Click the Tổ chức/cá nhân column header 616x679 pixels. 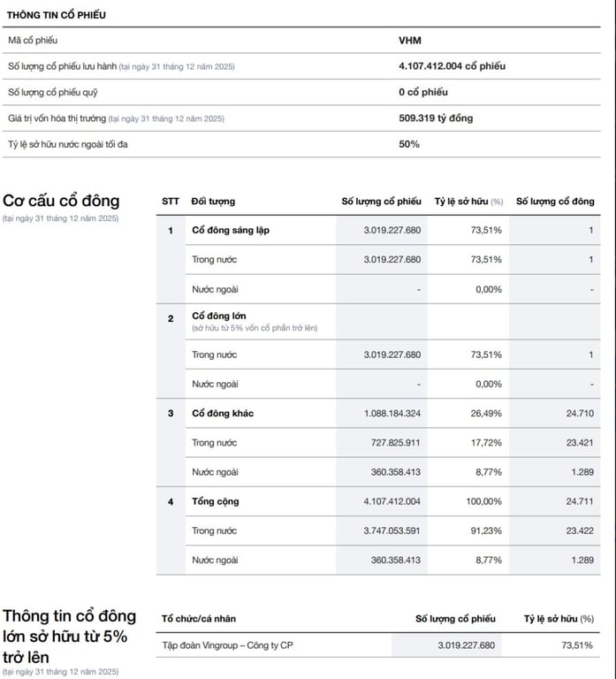tap(199, 619)
